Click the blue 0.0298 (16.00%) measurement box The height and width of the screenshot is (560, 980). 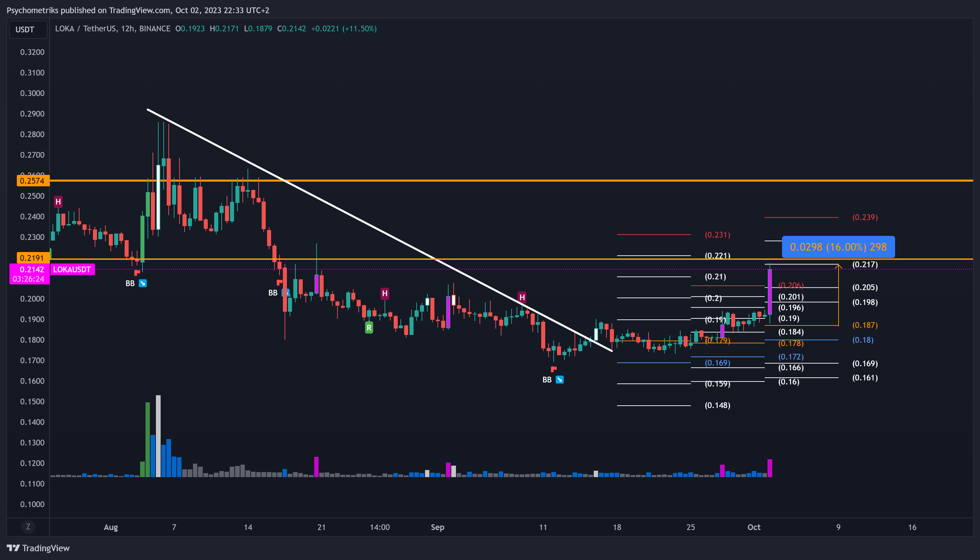coord(838,247)
